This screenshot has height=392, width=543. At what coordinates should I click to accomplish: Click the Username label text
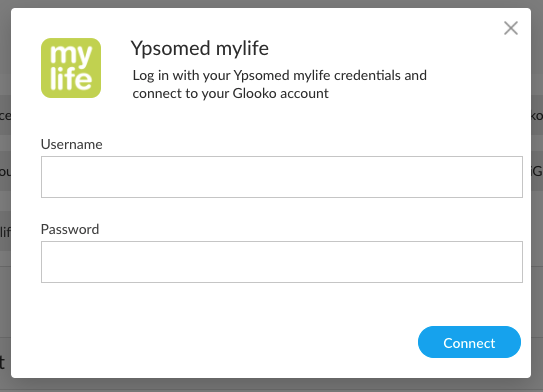72,144
